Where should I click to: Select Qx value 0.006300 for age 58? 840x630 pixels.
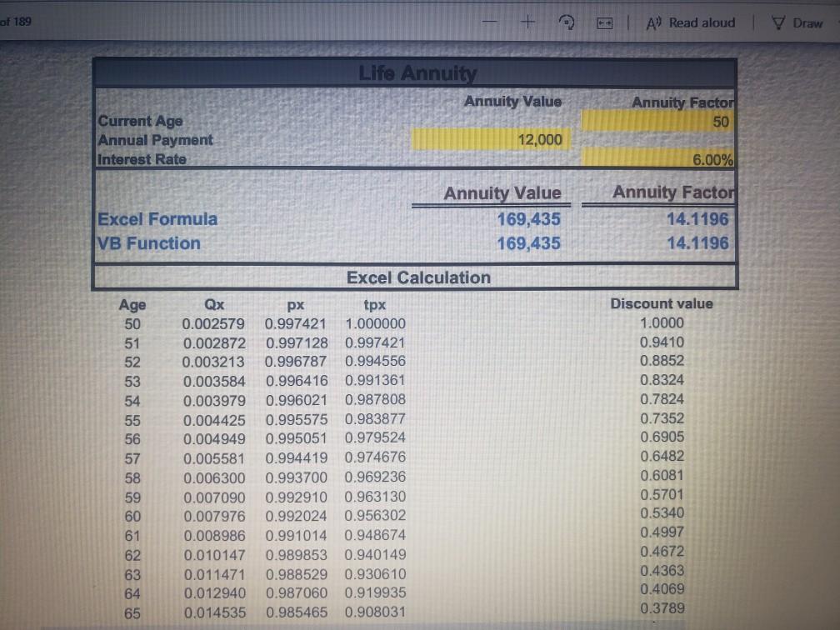[x=214, y=477]
